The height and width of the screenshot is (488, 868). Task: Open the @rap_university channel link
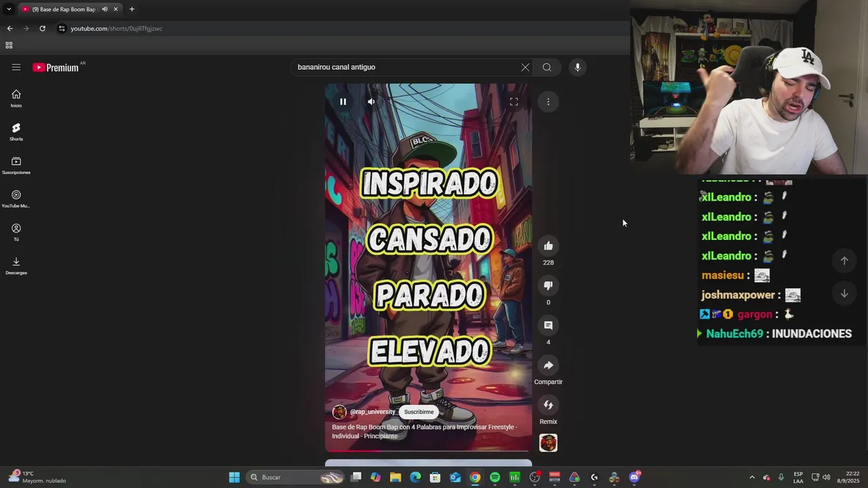click(x=372, y=412)
